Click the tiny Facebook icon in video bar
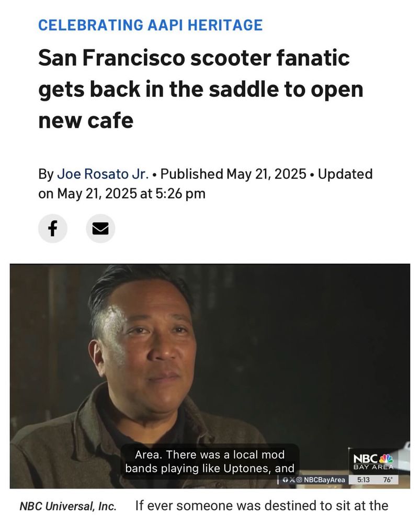 (x=285, y=480)
